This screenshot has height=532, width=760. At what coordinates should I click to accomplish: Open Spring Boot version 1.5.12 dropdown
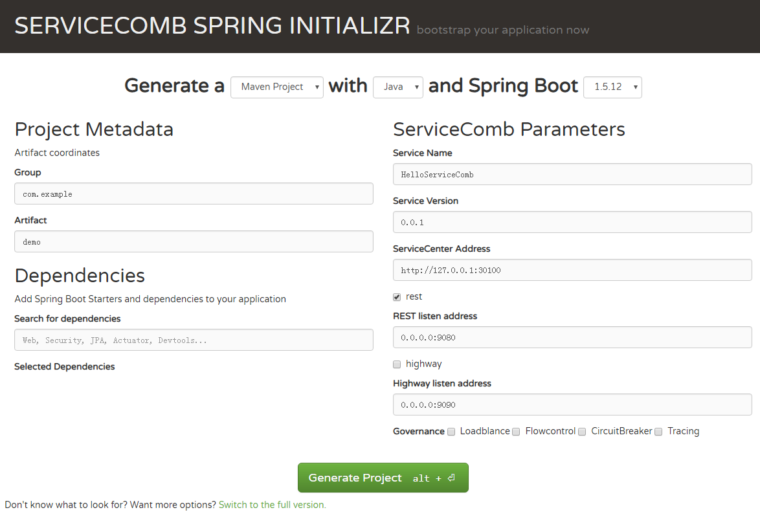(612, 87)
